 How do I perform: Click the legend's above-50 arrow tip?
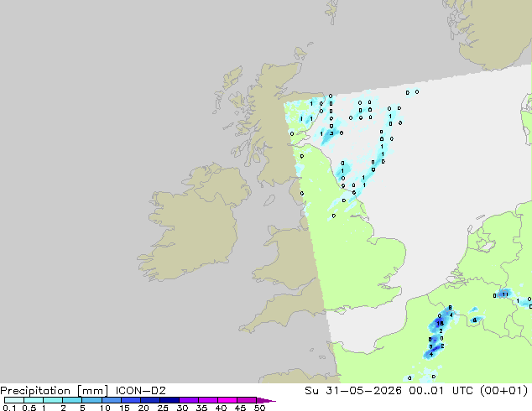click(266, 400)
